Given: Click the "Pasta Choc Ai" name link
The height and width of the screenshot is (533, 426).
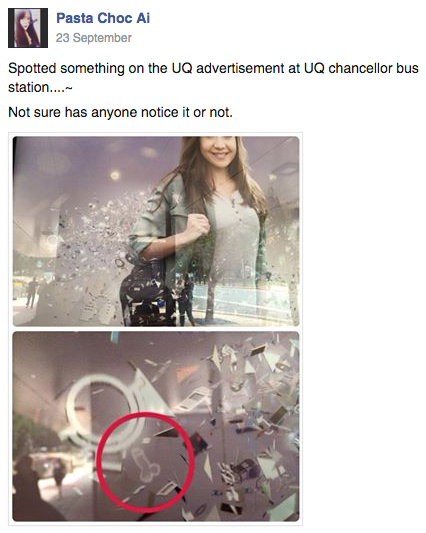Looking at the screenshot, I should pos(103,18).
